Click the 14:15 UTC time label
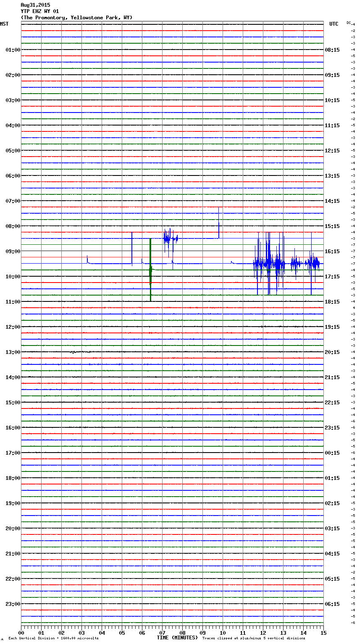Image resolution: width=357 pixels, height=644 pixels. (x=332, y=201)
